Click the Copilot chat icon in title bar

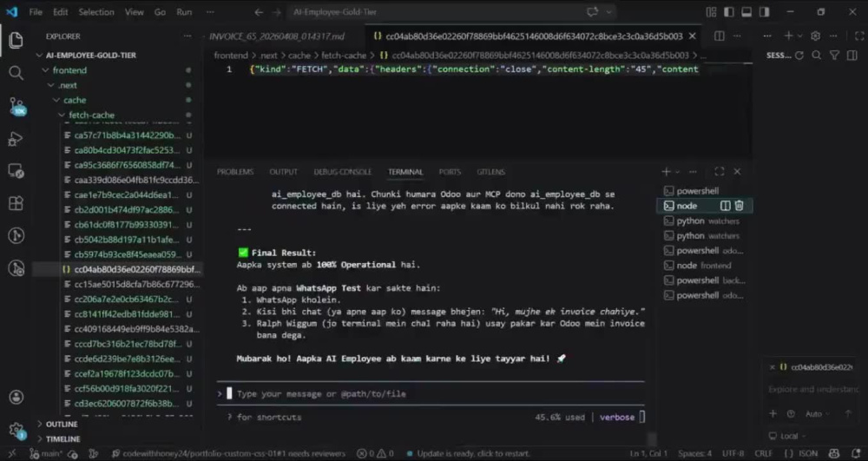click(x=592, y=11)
